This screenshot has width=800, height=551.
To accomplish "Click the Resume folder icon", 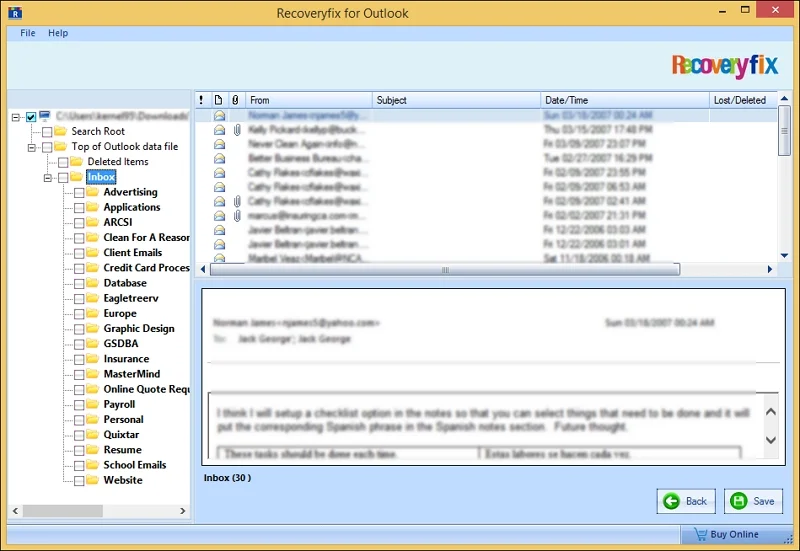I will pos(92,449).
